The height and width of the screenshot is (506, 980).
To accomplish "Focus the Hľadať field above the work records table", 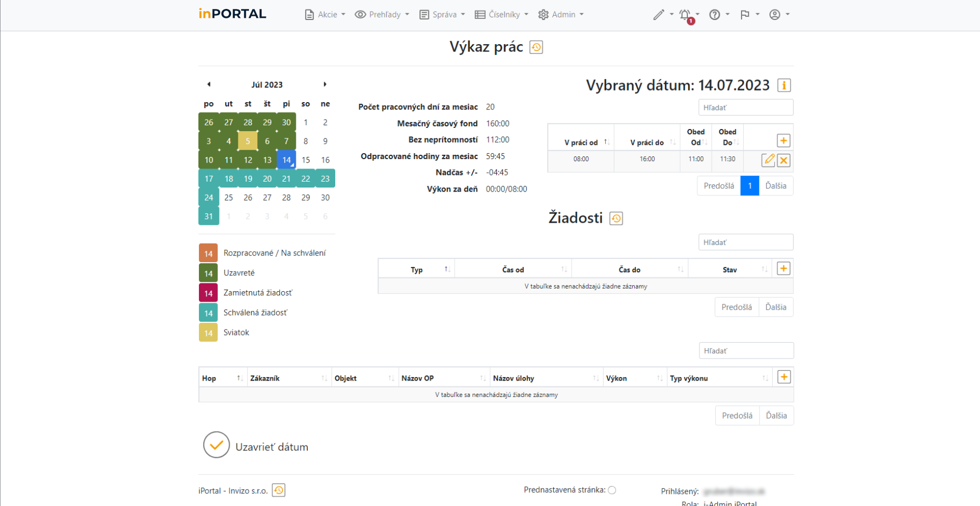I will tap(746, 351).
